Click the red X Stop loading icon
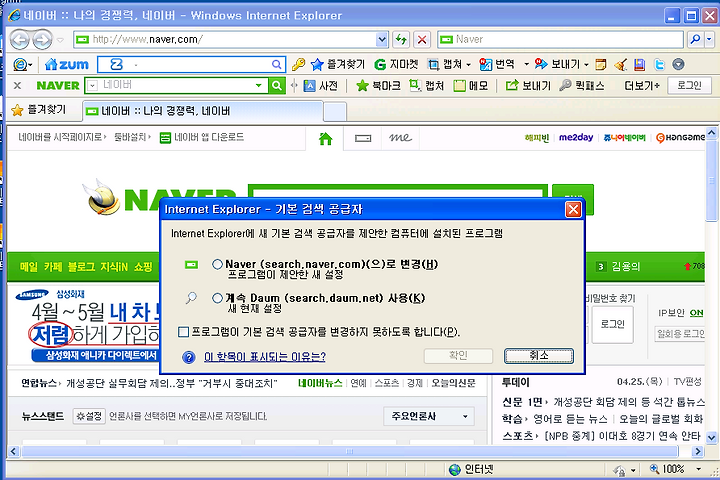720x480 pixels. (422, 40)
